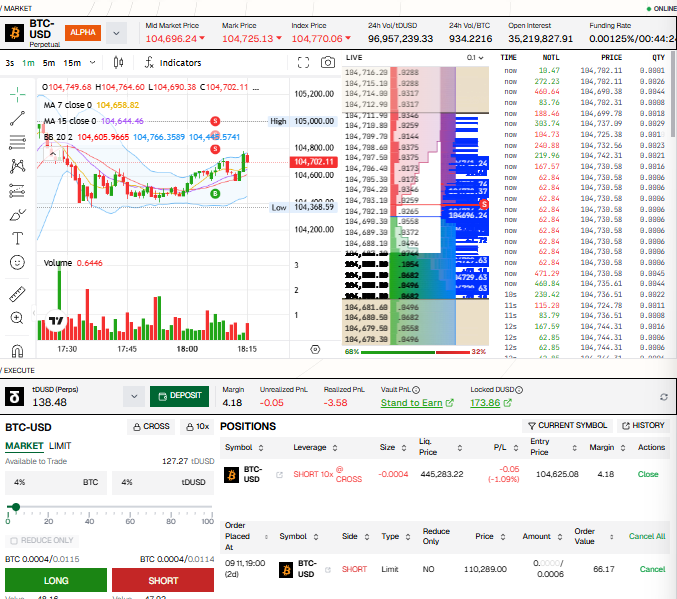Switch the chart to fullscreen mode
Viewport: 677px width, 599px height.
pos(304,63)
